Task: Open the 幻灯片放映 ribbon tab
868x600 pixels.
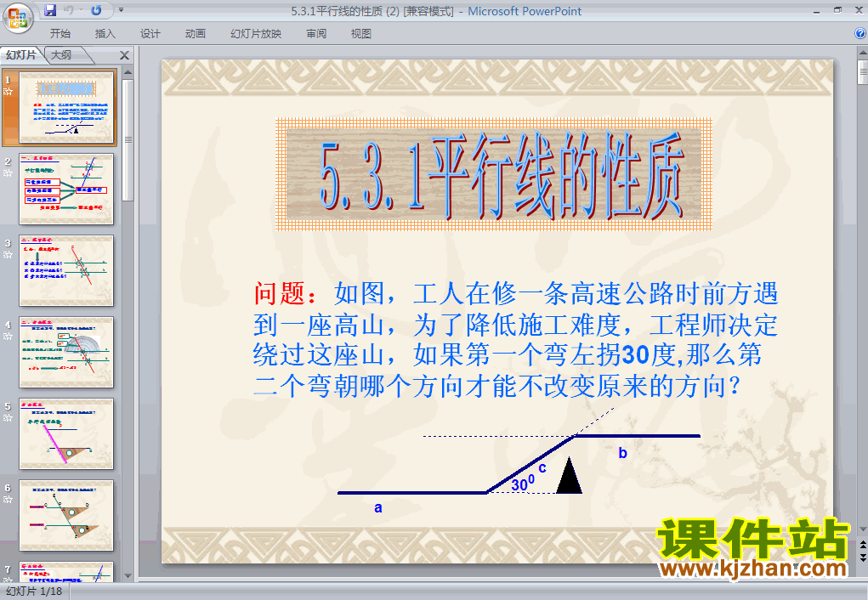Action: point(256,34)
